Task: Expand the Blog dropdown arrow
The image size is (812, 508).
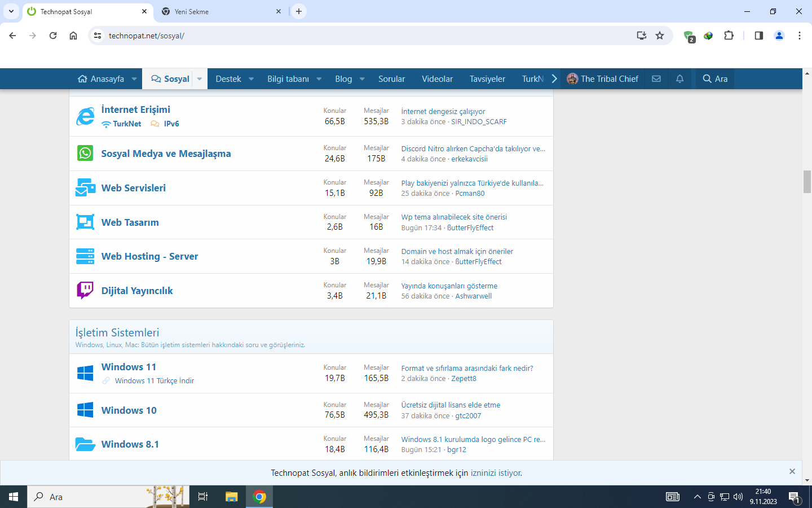Action: [362, 79]
